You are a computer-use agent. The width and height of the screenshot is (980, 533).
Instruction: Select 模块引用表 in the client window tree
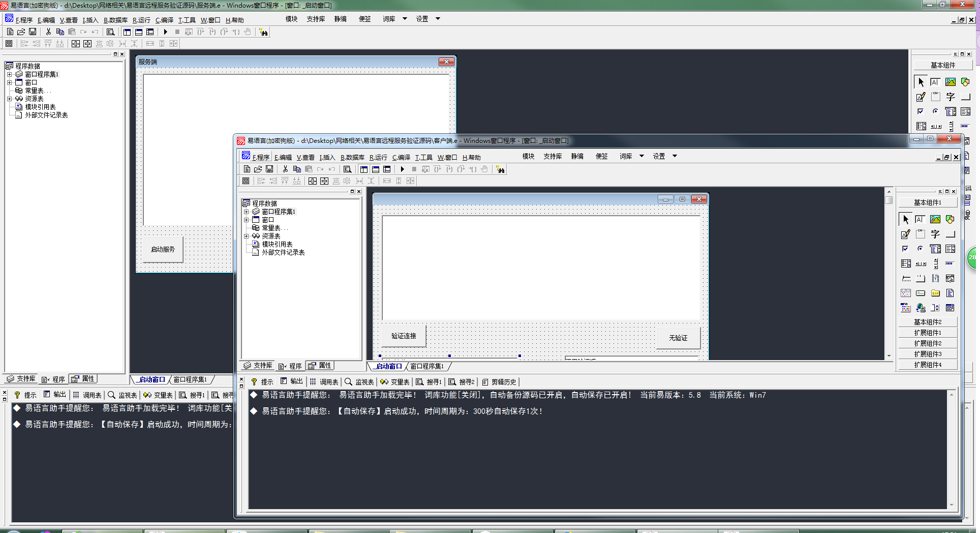pos(277,244)
